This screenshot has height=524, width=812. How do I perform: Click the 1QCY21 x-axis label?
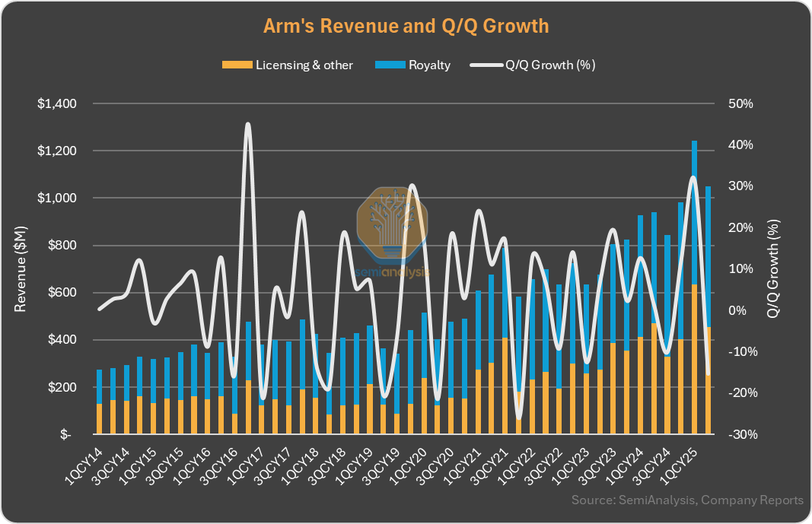463,467
